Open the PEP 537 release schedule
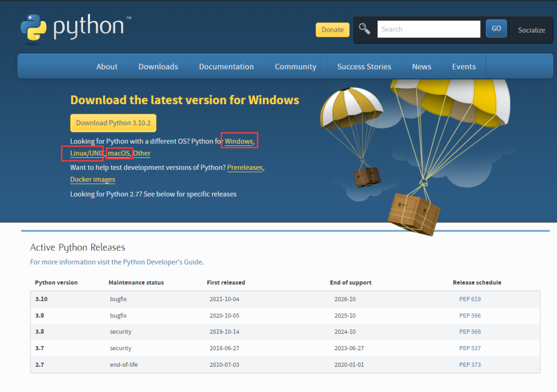This screenshot has width=557, height=392. coord(470,348)
